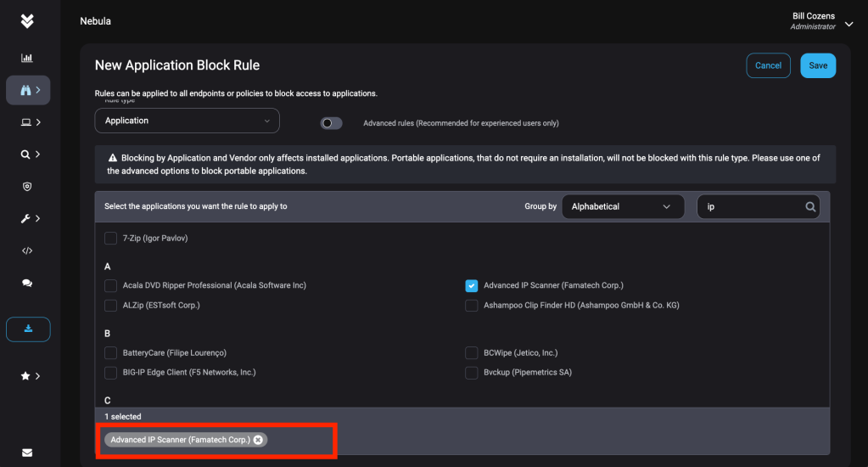Click the Cancel button
This screenshot has width=868, height=467.
click(x=769, y=65)
